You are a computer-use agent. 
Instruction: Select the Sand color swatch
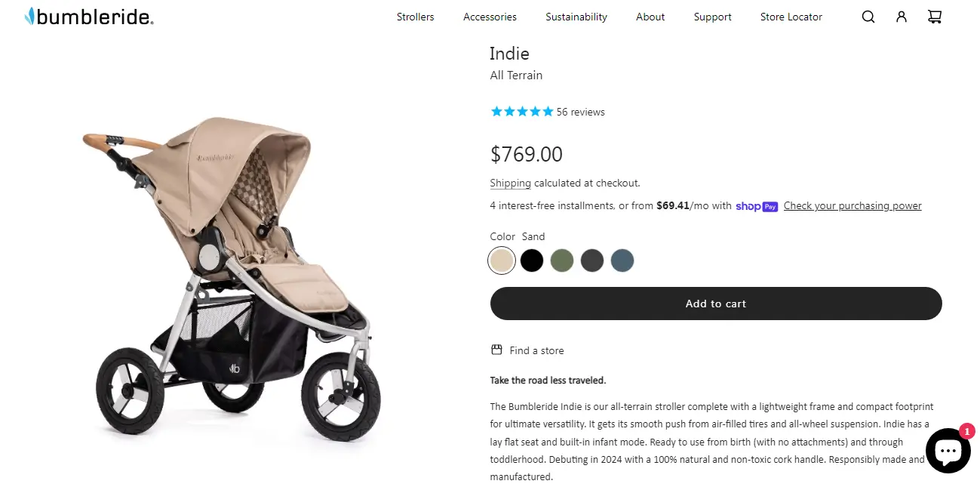(x=502, y=260)
